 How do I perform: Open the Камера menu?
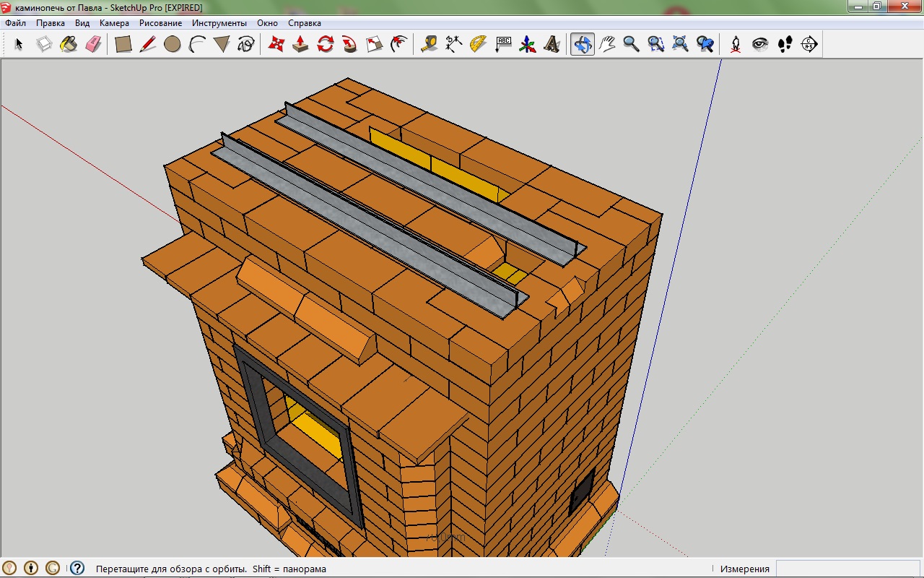[x=114, y=23]
